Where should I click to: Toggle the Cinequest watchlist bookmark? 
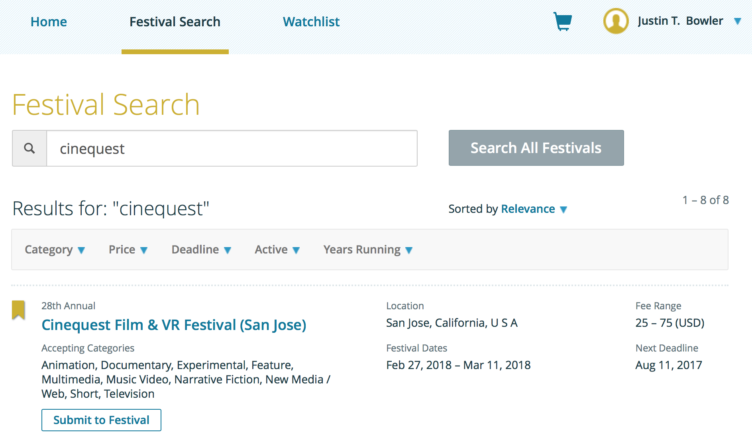[x=18, y=311]
